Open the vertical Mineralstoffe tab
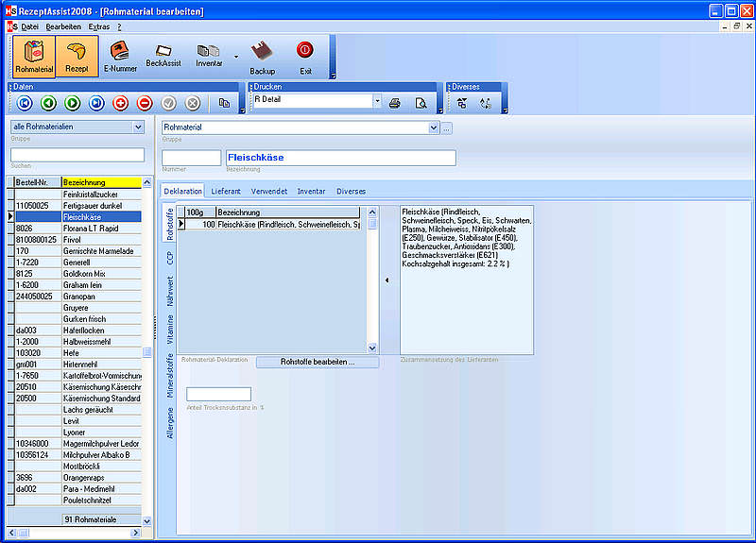This screenshot has width=756, height=543. 170,376
